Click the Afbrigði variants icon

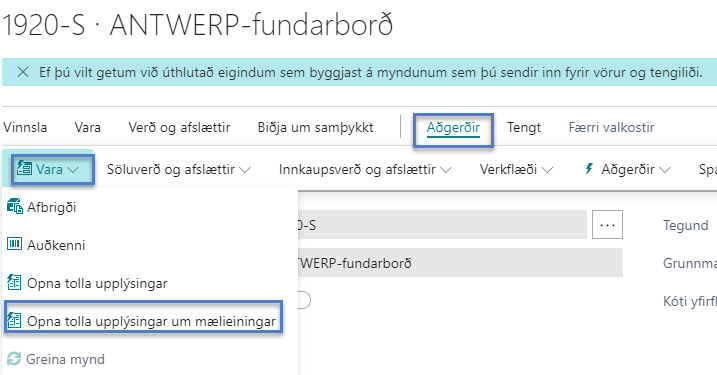[15, 207]
